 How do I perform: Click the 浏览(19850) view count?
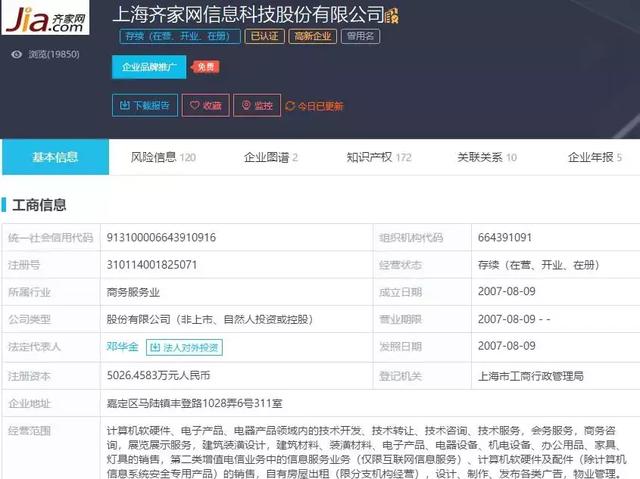pos(53,54)
